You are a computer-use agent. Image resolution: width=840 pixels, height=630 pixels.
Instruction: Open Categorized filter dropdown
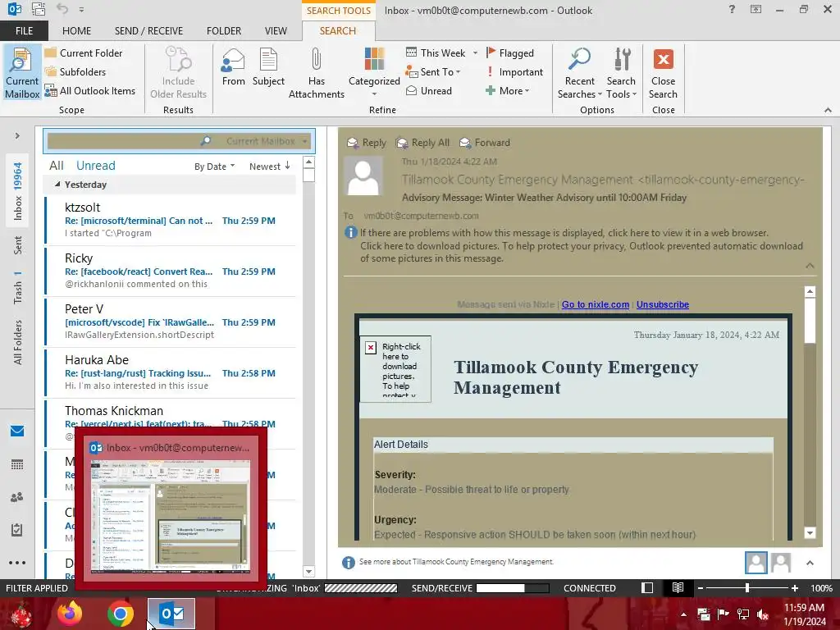[374, 73]
